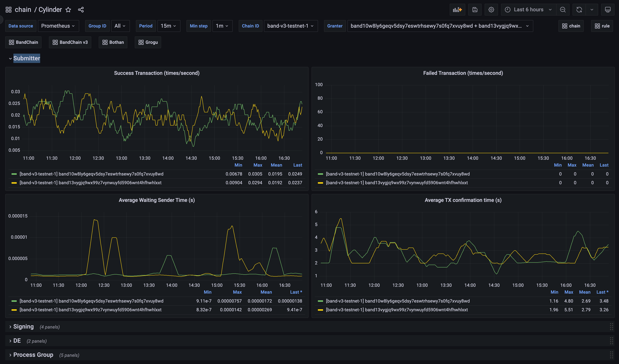Refresh the dashboard with the refresh icon

(x=579, y=10)
